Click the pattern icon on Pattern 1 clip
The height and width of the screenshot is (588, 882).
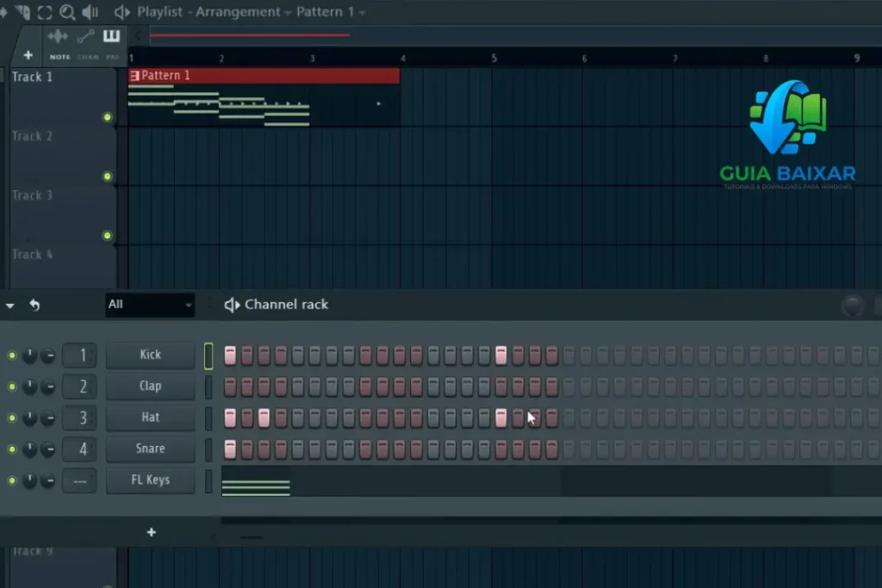coord(134,75)
